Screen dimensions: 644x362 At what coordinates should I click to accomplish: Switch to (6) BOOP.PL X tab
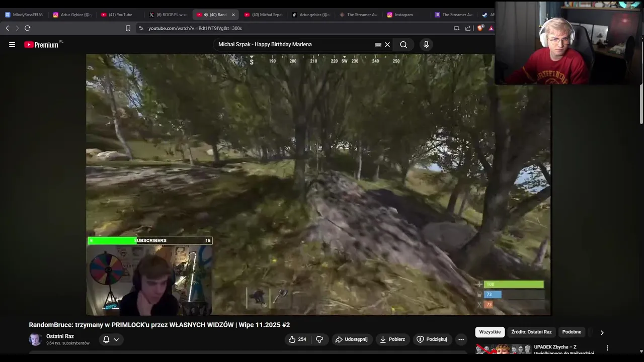click(168, 15)
